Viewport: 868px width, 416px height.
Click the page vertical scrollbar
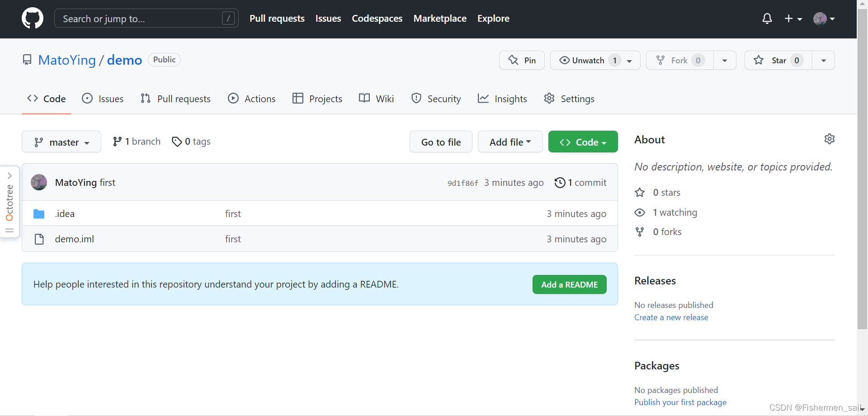pyautogui.click(x=862, y=170)
